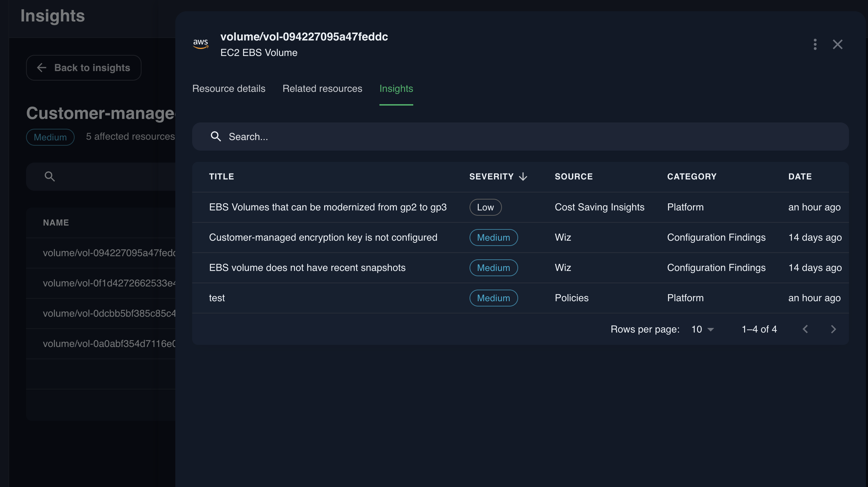Switch to the Related resources tab
Image resolution: width=868 pixels, height=487 pixels.
click(x=322, y=89)
